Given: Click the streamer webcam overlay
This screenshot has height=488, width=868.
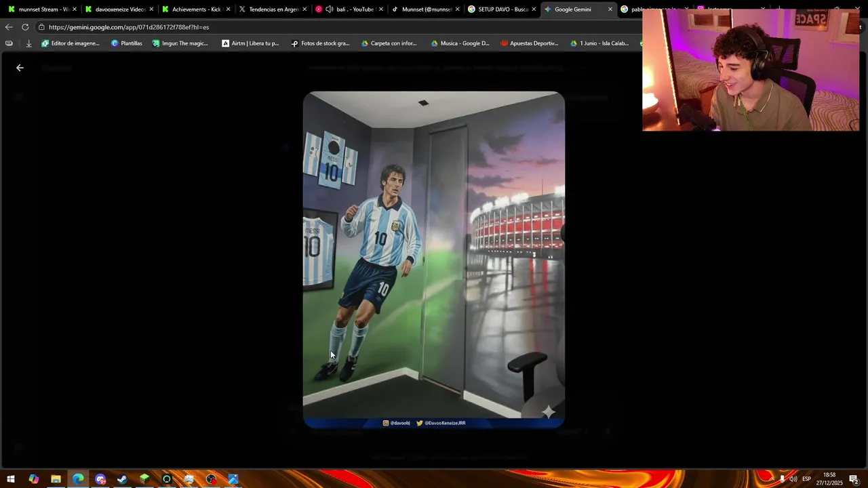Looking at the screenshot, I should click(x=751, y=70).
